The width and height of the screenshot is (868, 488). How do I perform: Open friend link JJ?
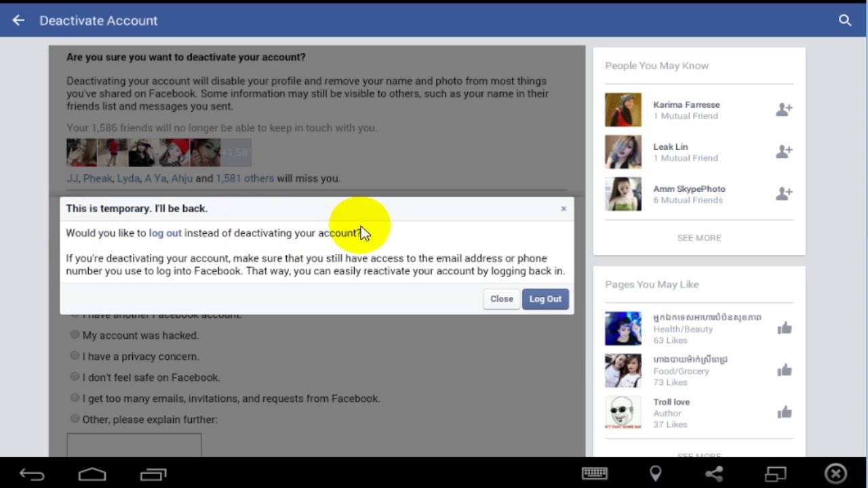72,179
